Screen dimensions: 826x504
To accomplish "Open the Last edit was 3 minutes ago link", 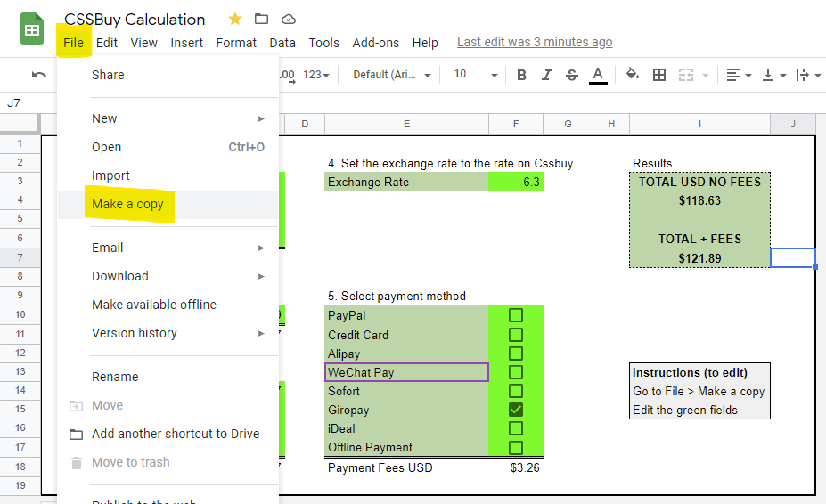I will click(x=534, y=42).
